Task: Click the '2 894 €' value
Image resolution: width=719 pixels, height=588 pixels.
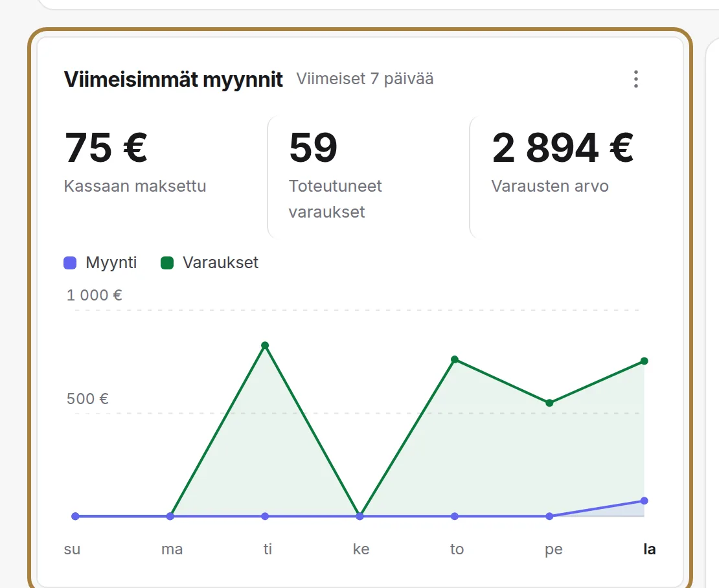Action: point(563,148)
